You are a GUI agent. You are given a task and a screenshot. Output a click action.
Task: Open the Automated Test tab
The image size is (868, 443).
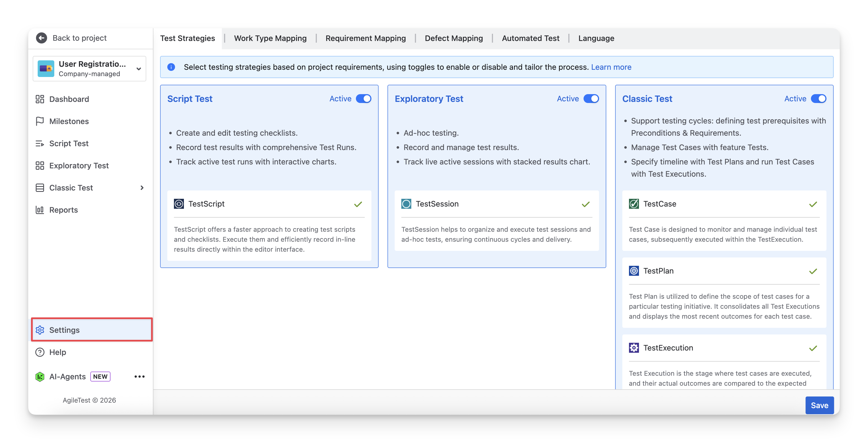[x=530, y=38]
